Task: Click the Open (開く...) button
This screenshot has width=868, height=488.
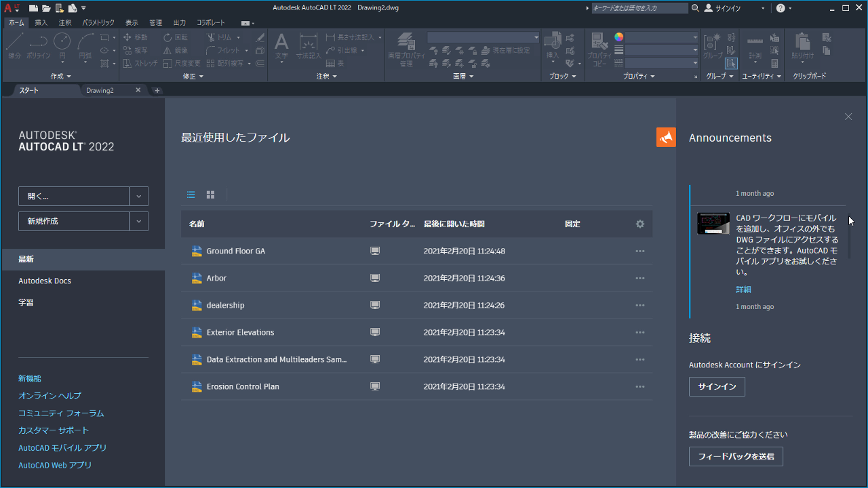Action: 74,197
